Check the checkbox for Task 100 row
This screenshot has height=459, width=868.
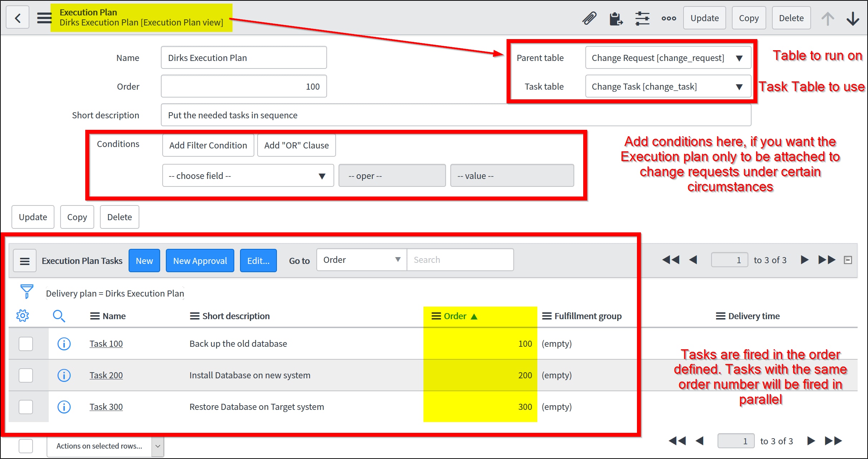[26, 344]
